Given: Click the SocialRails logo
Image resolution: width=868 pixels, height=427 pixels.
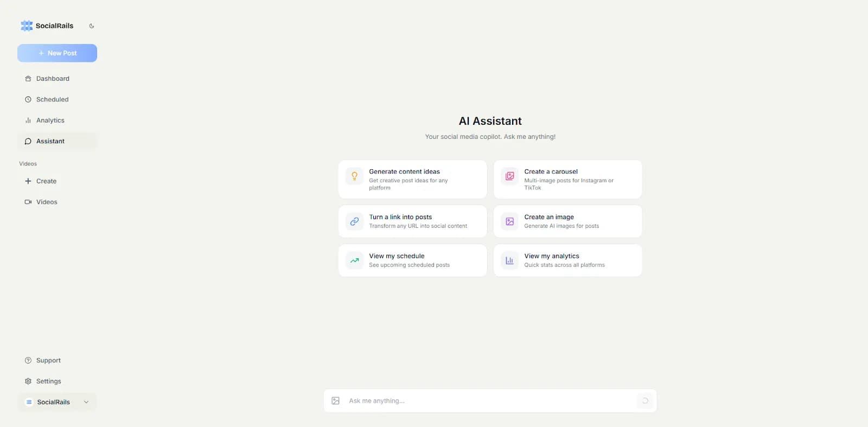Looking at the screenshot, I should pyautogui.click(x=26, y=26).
